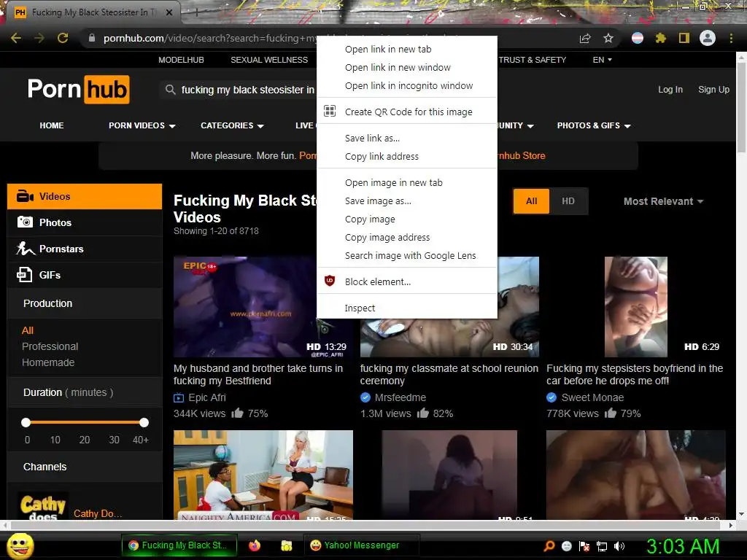
Task: Choose Open link in new window
Action: click(407, 68)
